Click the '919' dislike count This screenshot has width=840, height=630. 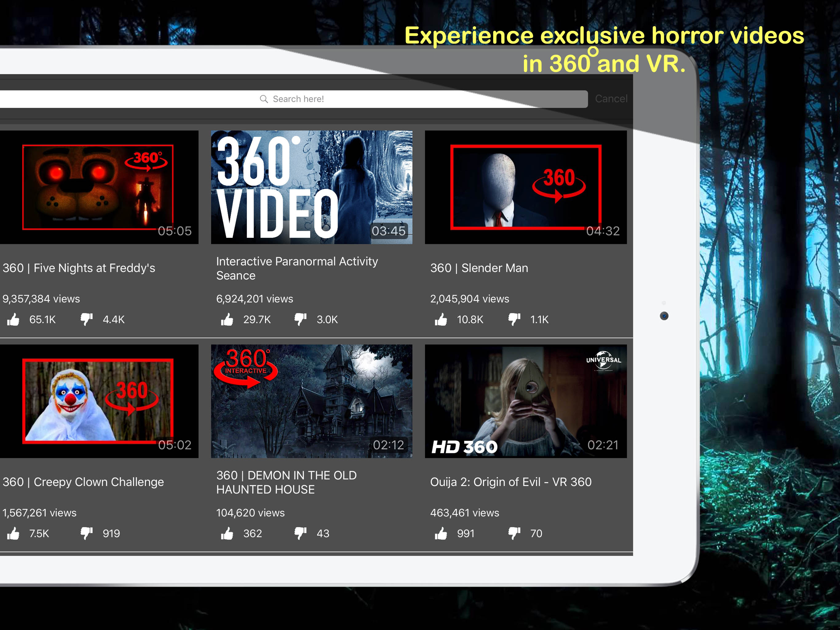click(111, 533)
